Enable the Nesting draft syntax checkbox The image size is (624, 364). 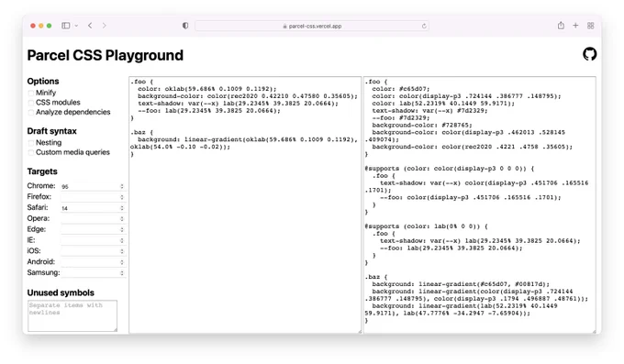click(31, 143)
